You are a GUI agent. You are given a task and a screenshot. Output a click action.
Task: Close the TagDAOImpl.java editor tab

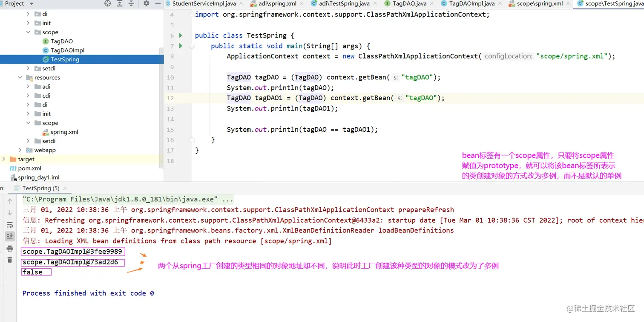pyautogui.click(x=500, y=3)
